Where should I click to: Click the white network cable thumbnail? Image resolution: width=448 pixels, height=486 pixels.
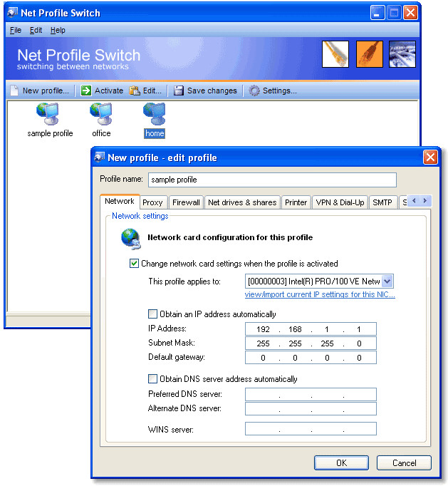[x=335, y=54]
